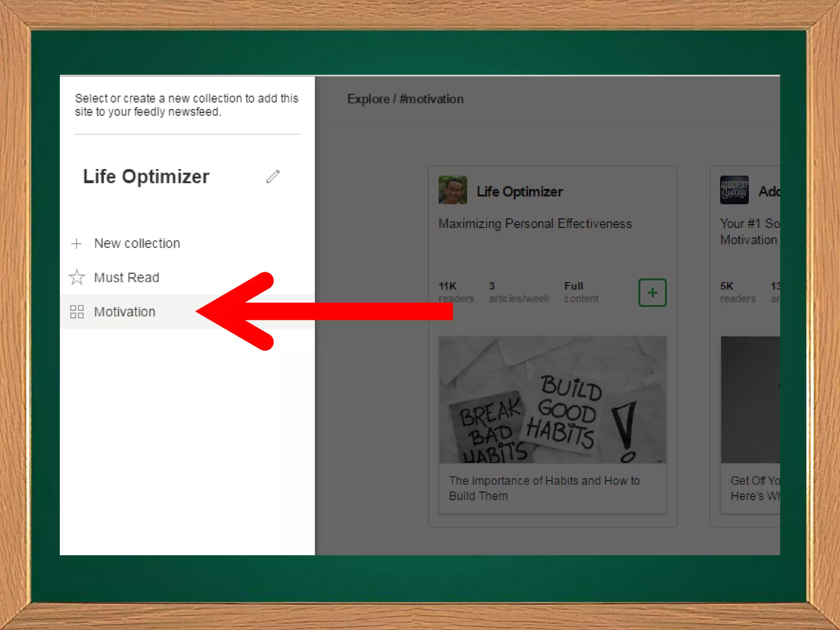Click the Explore / #motivation breadcrumb
This screenshot has width=840, height=630.
tap(405, 99)
